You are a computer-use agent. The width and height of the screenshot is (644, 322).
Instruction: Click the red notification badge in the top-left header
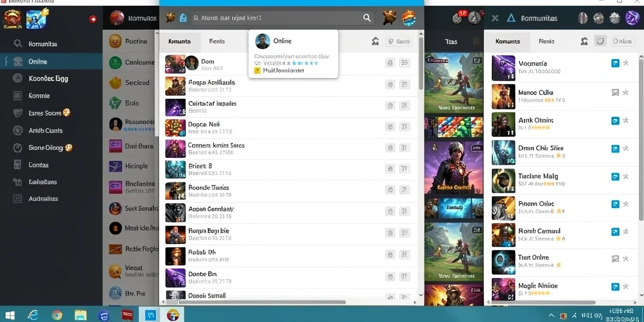tap(93, 19)
